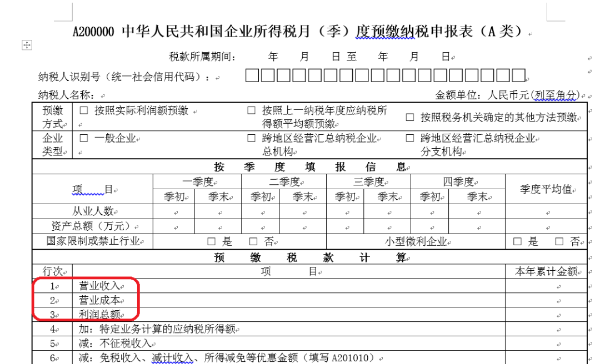Screen dimensions: 600x364
Task: Tick the 按照上一纳税年度应纳税所得额平均额预缴 checkbox
Action: click(252, 110)
